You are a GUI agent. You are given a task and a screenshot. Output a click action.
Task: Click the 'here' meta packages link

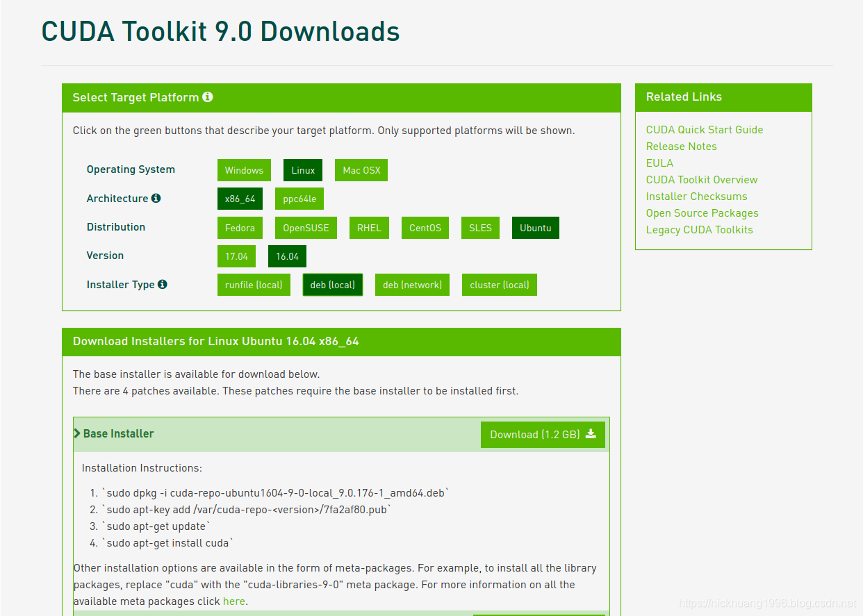pos(234,601)
